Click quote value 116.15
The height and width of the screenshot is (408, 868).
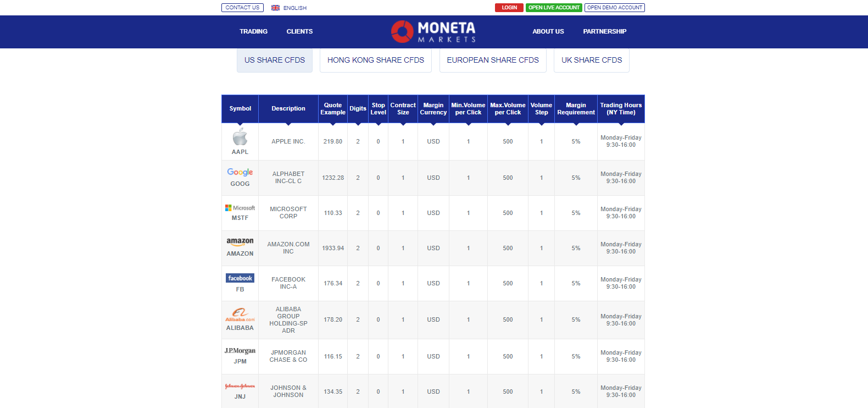click(x=333, y=356)
